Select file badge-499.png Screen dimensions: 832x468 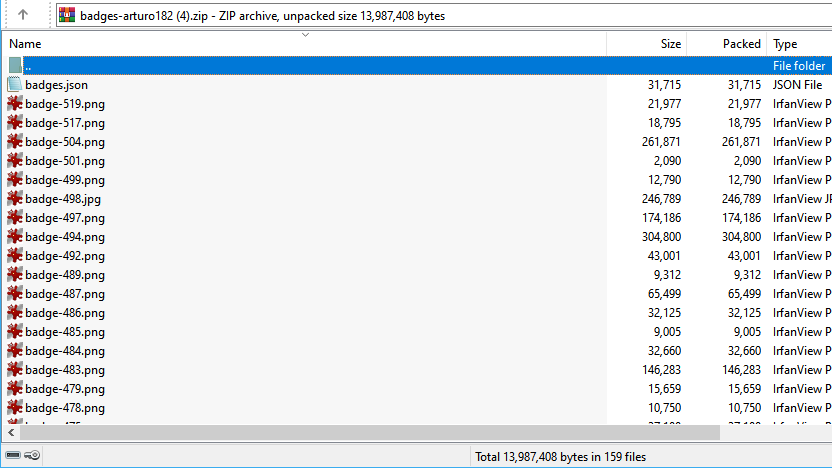point(65,180)
